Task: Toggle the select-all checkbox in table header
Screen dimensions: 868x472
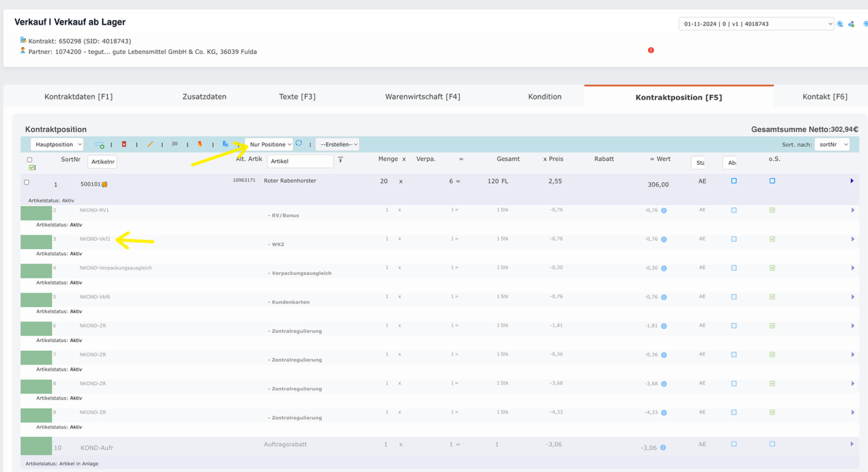Action: (x=29, y=160)
